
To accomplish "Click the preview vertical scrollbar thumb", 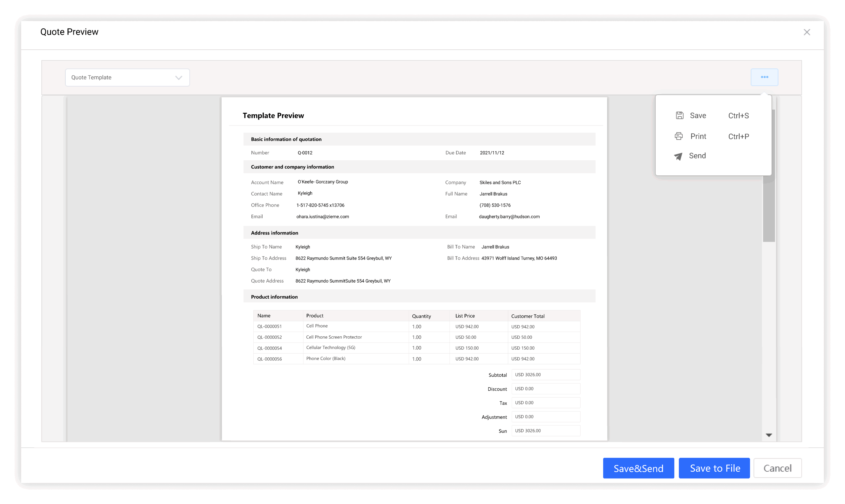I will point(769,211).
